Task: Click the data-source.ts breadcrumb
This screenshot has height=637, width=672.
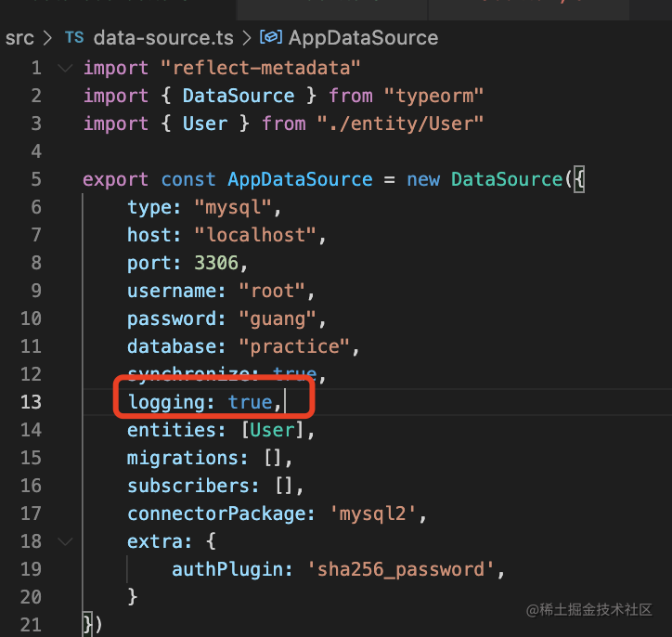Action: click(163, 38)
